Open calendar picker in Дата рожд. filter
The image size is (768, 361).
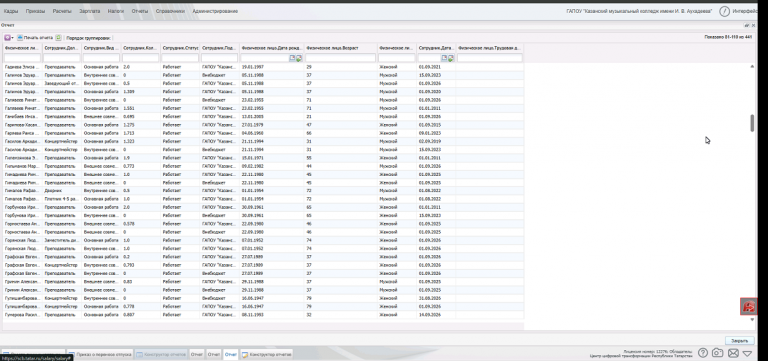click(x=292, y=58)
